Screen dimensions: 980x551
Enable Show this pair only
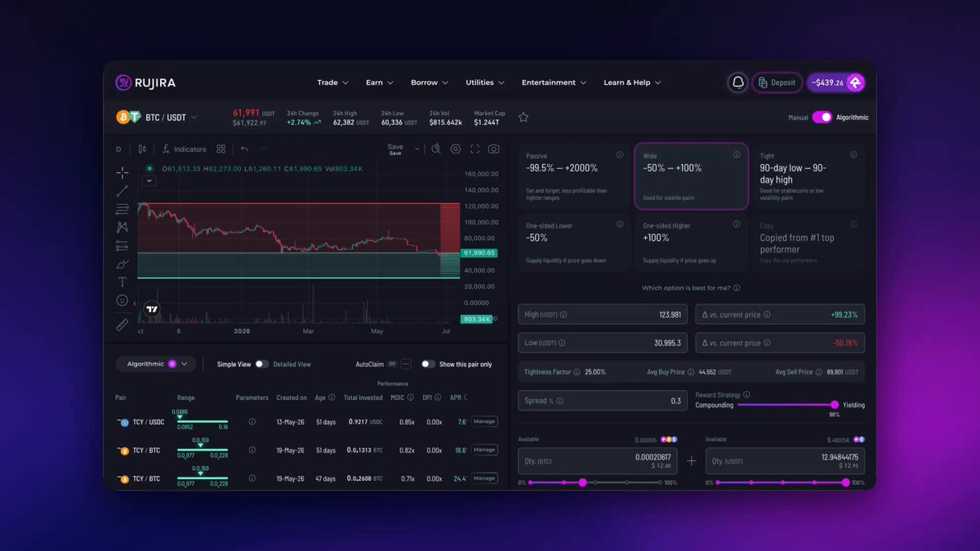pyautogui.click(x=428, y=364)
